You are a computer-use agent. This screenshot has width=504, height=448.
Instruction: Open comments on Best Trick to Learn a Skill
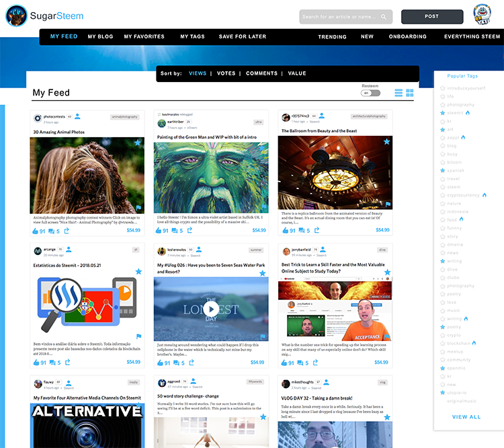click(x=300, y=363)
